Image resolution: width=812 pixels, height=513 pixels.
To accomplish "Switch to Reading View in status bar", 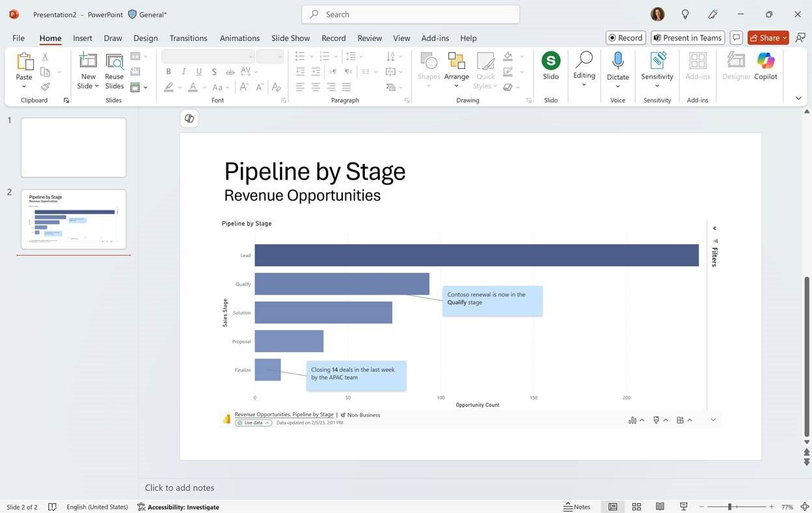I will 660,506.
